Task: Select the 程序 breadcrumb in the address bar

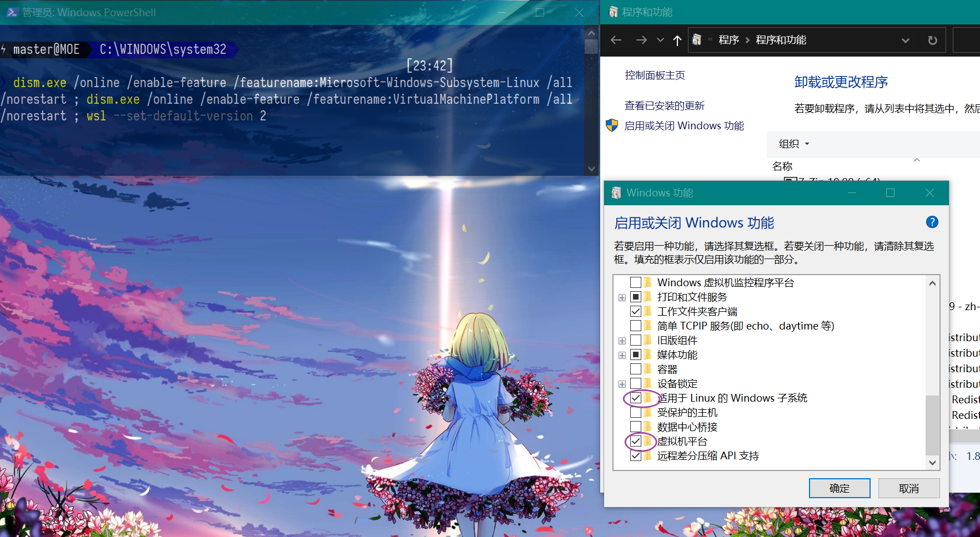Action: coord(728,40)
